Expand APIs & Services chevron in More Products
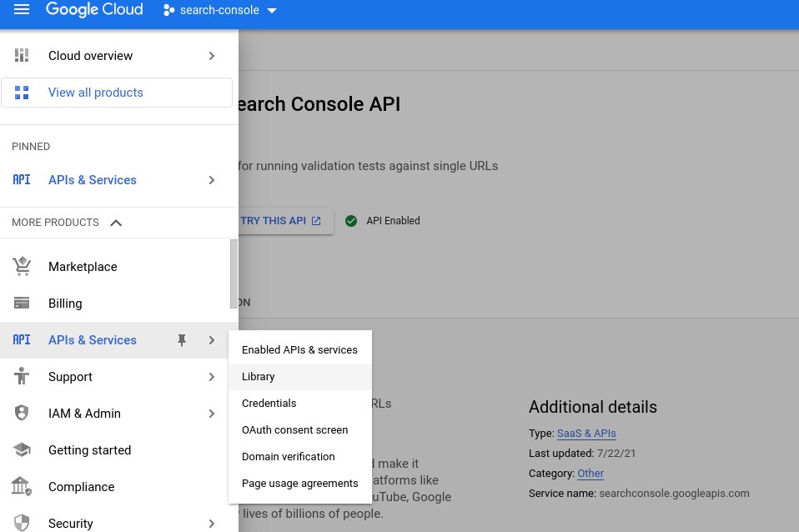This screenshot has height=532, width=799. [x=212, y=340]
